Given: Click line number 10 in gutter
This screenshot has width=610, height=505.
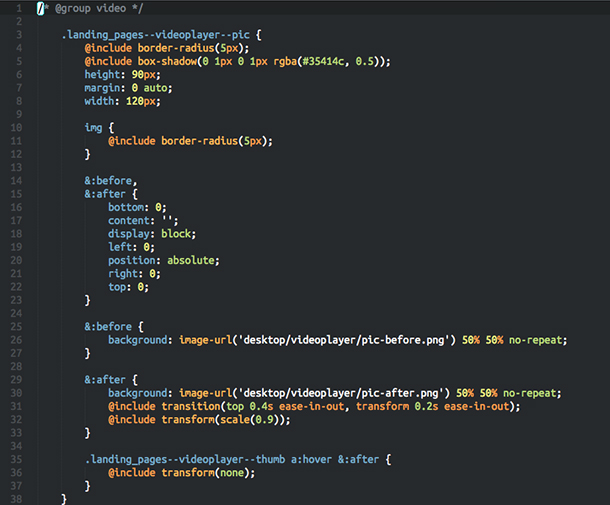Looking at the screenshot, I should click(x=16, y=128).
